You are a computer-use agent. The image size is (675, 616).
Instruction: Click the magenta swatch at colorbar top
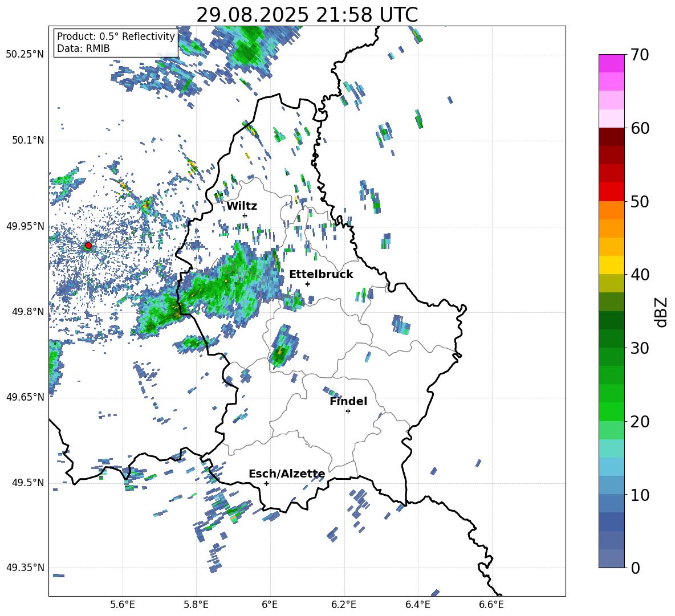coord(611,64)
